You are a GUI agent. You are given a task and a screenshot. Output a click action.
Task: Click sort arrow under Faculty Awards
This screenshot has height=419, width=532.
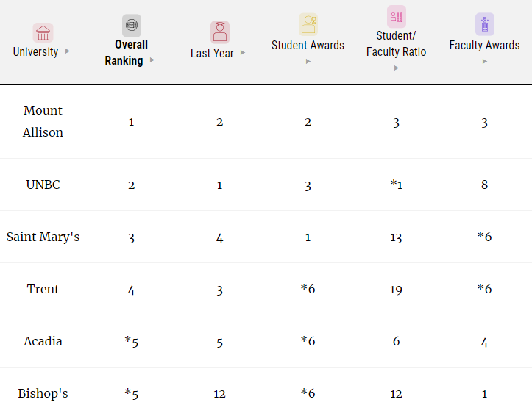pos(484,61)
